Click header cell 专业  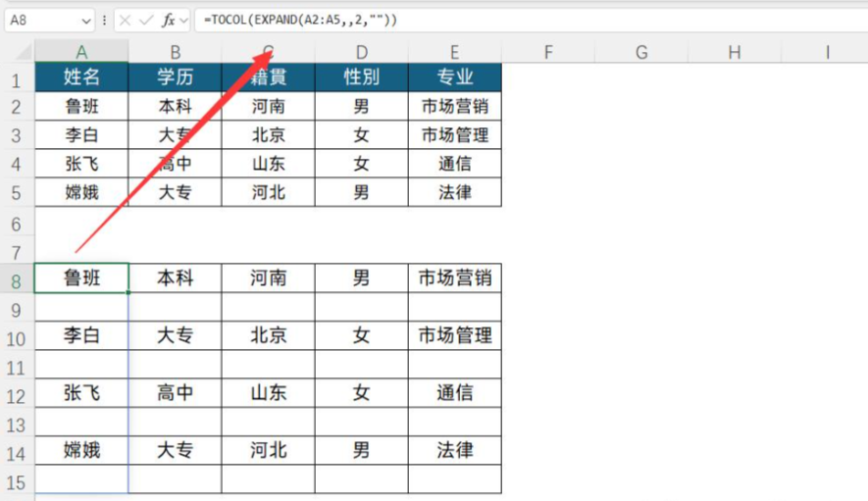click(x=454, y=78)
